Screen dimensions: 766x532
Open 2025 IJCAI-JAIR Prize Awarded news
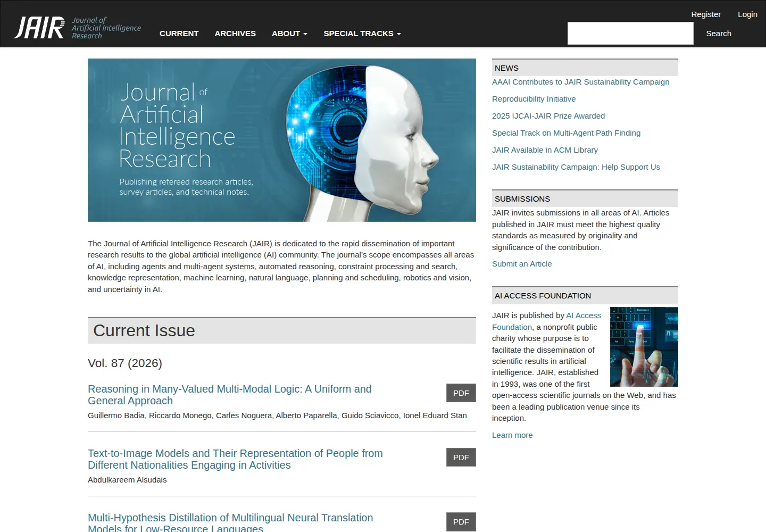tap(548, 116)
